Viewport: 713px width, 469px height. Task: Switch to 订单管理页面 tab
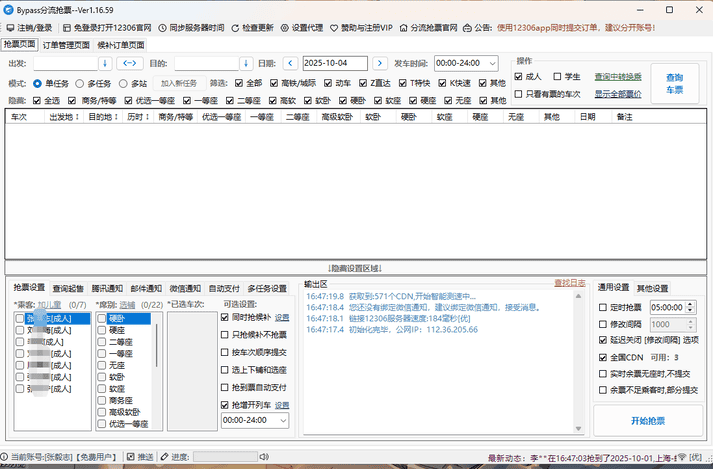tap(66, 45)
